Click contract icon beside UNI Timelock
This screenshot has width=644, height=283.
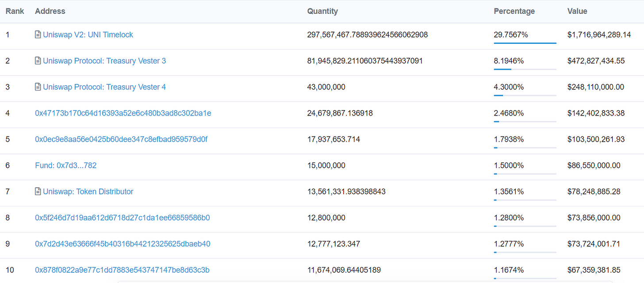tap(38, 35)
